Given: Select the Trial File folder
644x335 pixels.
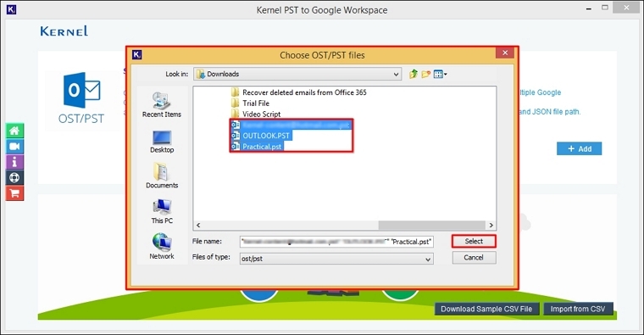Looking at the screenshot, I should tap(251, 103).
